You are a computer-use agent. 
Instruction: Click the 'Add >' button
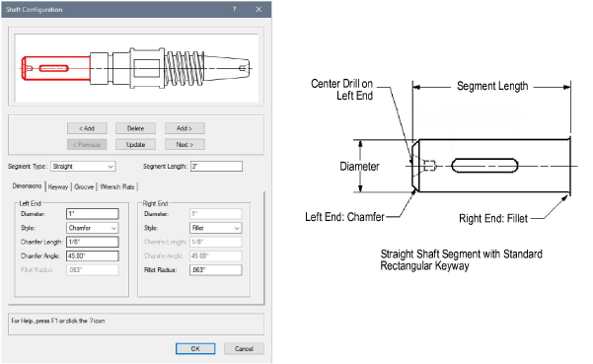(x=185, y=128)
